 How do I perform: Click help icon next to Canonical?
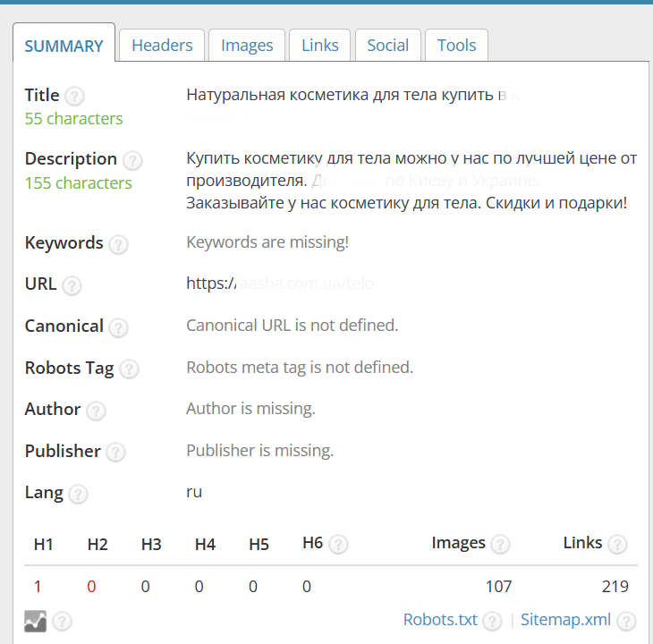pyautogui.click(x=118, y=327)
